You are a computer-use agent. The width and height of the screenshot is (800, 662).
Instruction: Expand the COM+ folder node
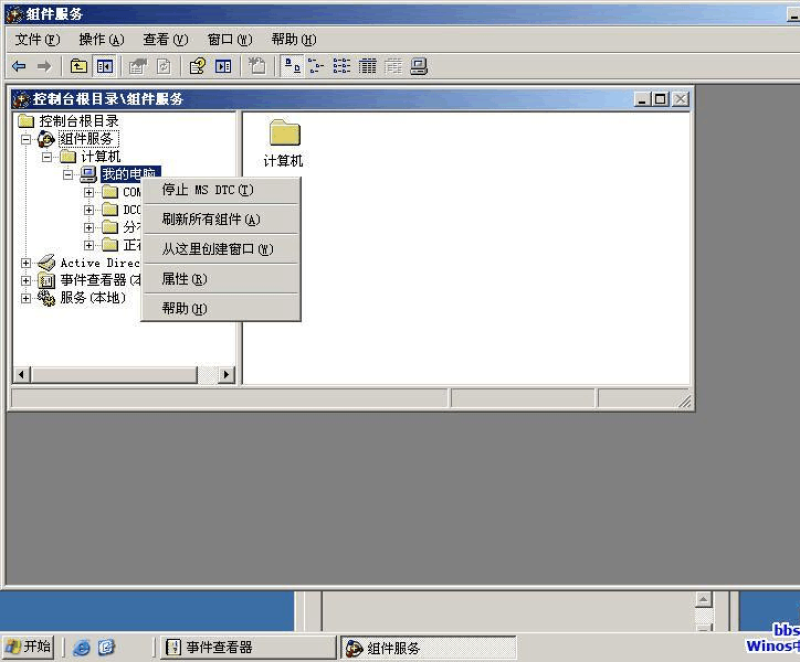pos(89,192)
